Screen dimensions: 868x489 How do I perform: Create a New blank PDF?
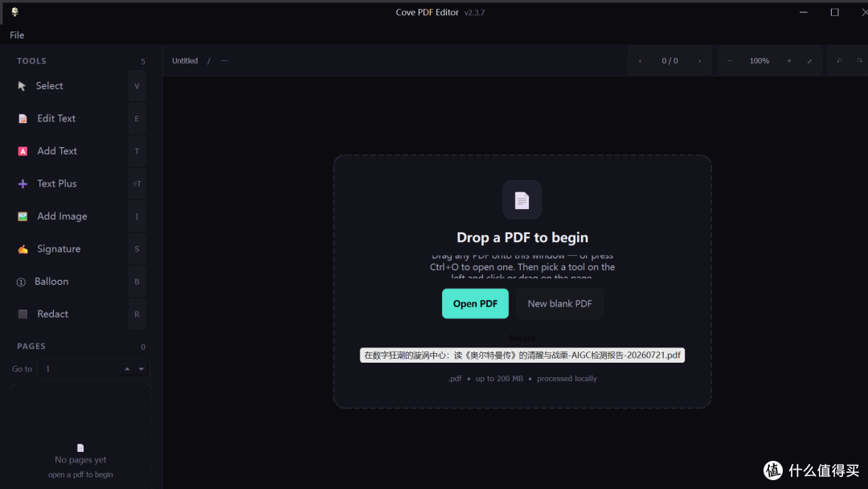(x=559, y=303)
